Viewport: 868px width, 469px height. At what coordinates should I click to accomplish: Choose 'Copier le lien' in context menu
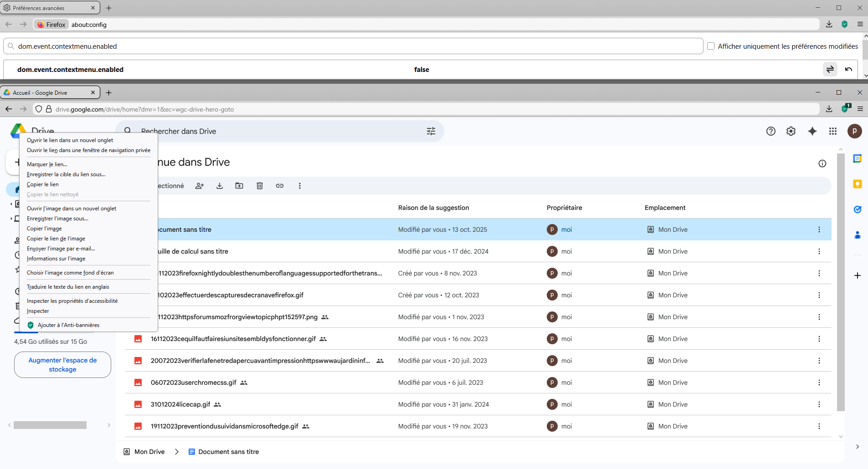43,184
